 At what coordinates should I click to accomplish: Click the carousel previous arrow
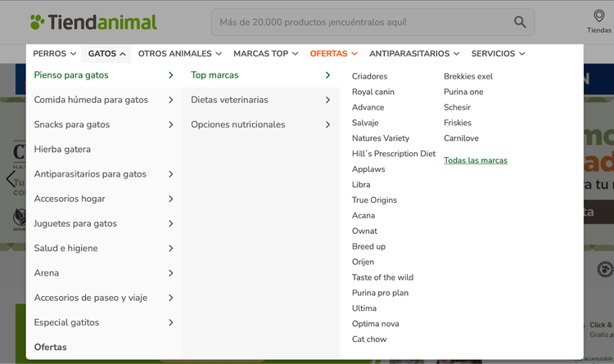click(x=11, y=178)
